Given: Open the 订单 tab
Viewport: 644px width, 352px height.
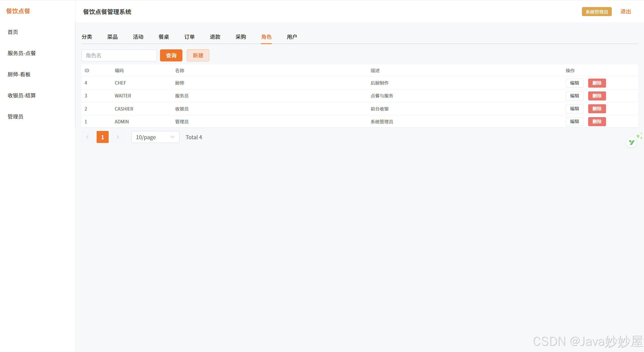Looking at the screenshot, I should click(189, 37).
